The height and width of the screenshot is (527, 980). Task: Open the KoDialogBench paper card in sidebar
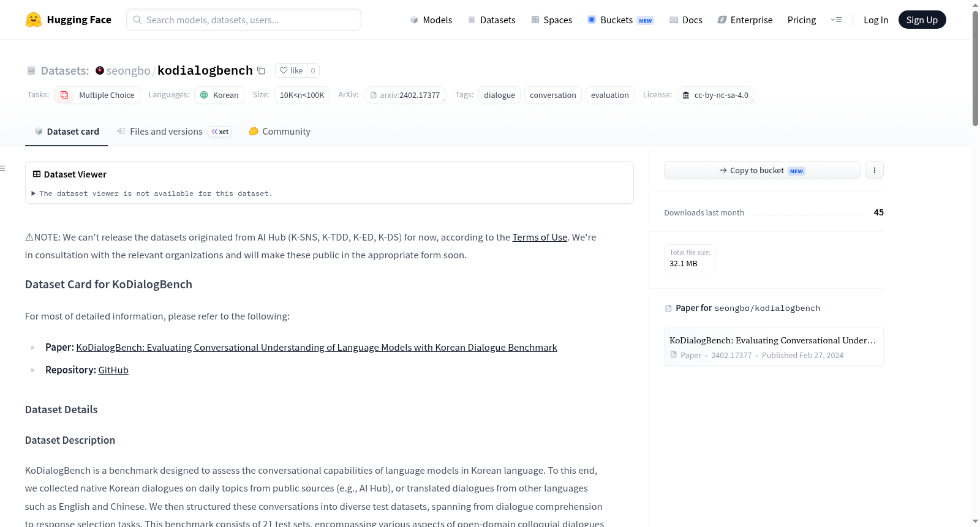click(774, 347)
